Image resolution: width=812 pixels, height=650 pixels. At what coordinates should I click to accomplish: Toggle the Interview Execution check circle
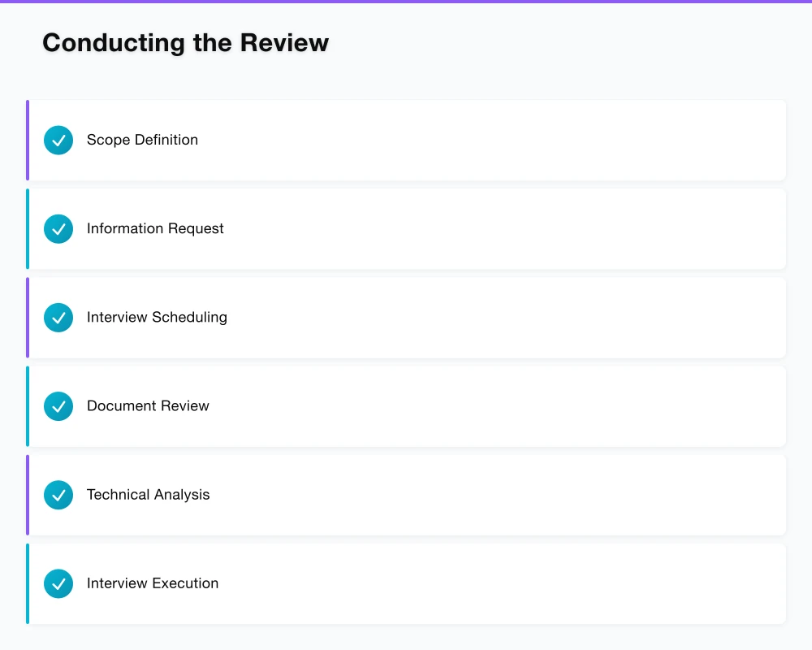58,583
